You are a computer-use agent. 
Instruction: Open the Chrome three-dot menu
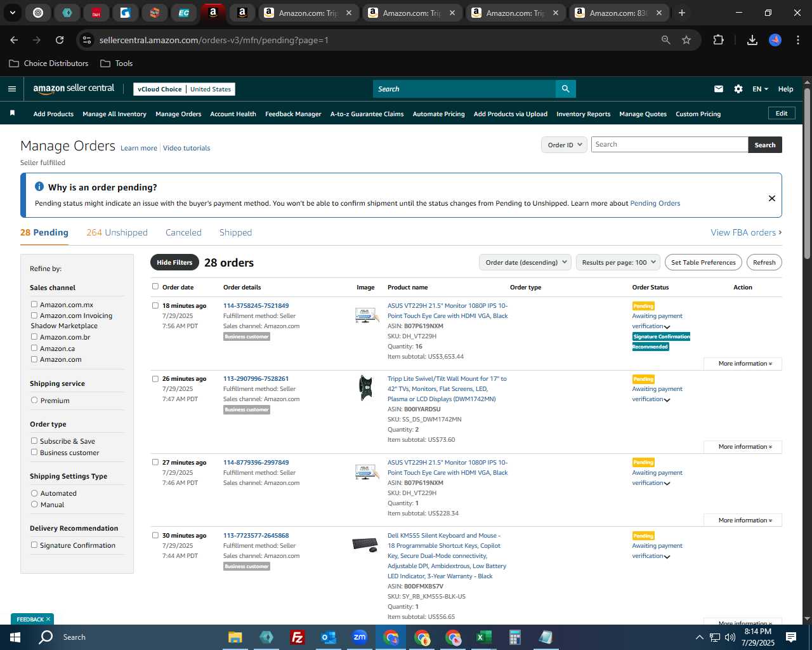coord(797,40)
